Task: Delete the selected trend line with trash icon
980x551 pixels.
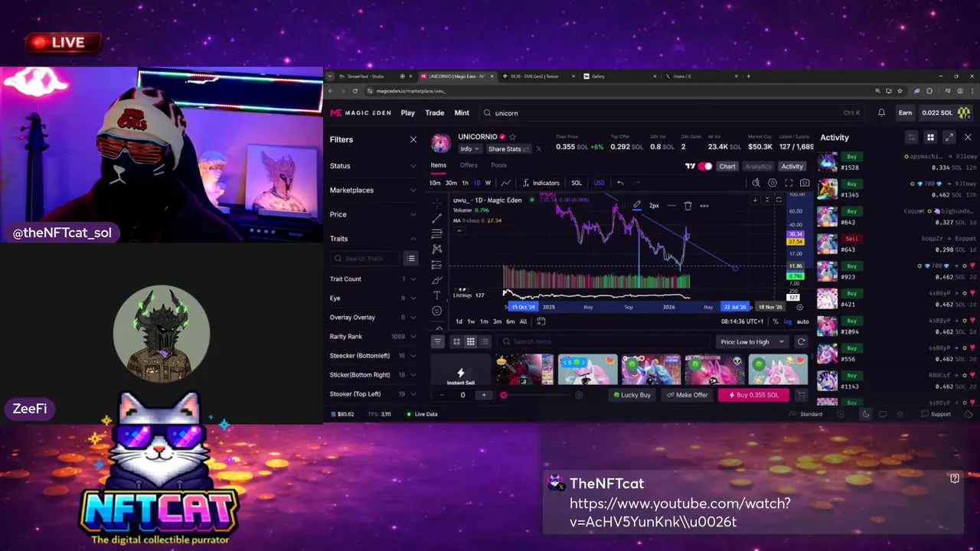Action: [688, 205]
